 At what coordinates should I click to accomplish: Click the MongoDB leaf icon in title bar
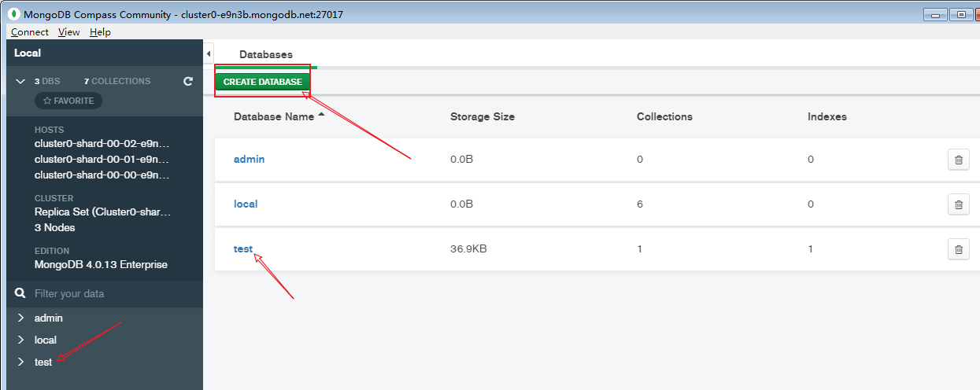14,14
